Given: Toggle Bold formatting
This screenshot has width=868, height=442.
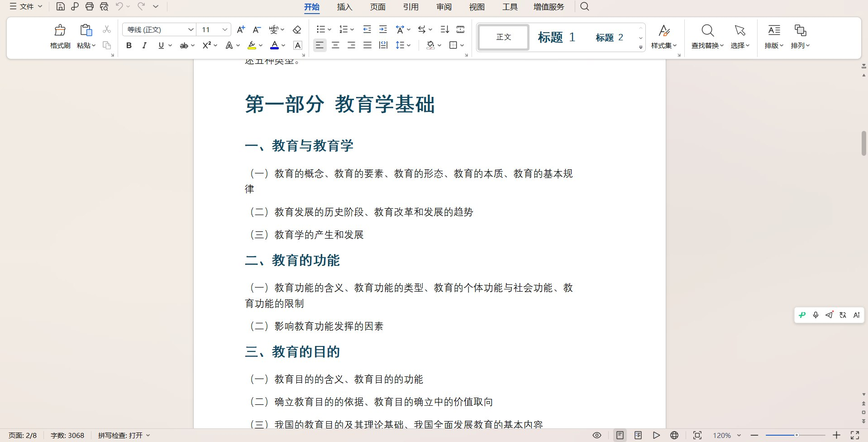Looking at the screenshot, I should [x=129, y=45].
